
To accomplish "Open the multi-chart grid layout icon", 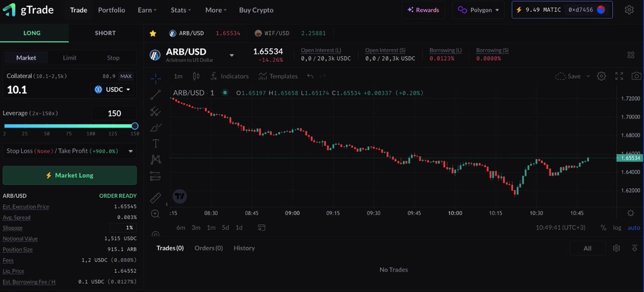I will pyautogui.click(x=631, y=55).
